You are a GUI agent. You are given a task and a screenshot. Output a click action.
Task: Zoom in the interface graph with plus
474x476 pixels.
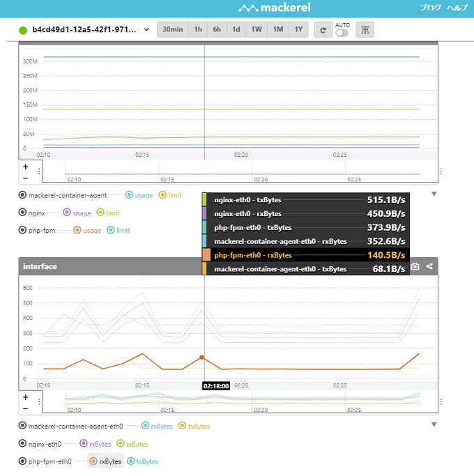click(26, 397)
